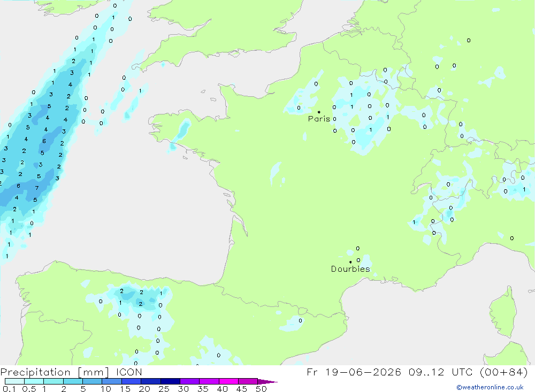The image size is (535, 392).
Task: Select the black dot marking Dourbies
Action: pyautogui.click(x=350, y=262)
